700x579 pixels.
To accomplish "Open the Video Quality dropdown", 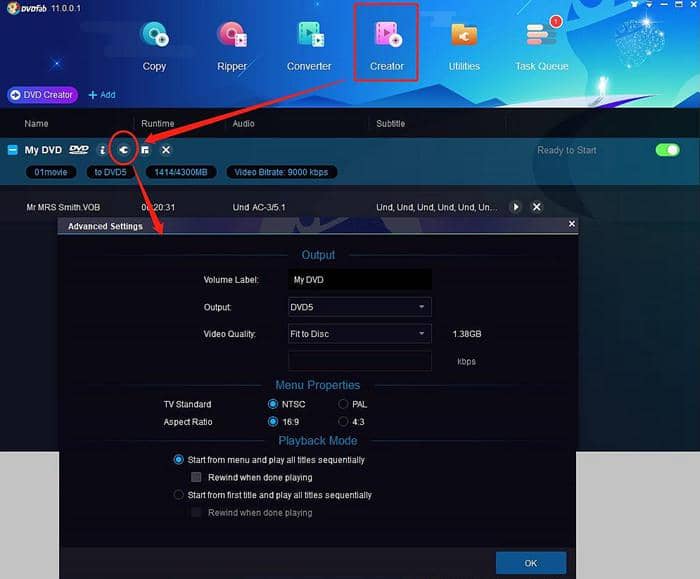I will (360, 334).
